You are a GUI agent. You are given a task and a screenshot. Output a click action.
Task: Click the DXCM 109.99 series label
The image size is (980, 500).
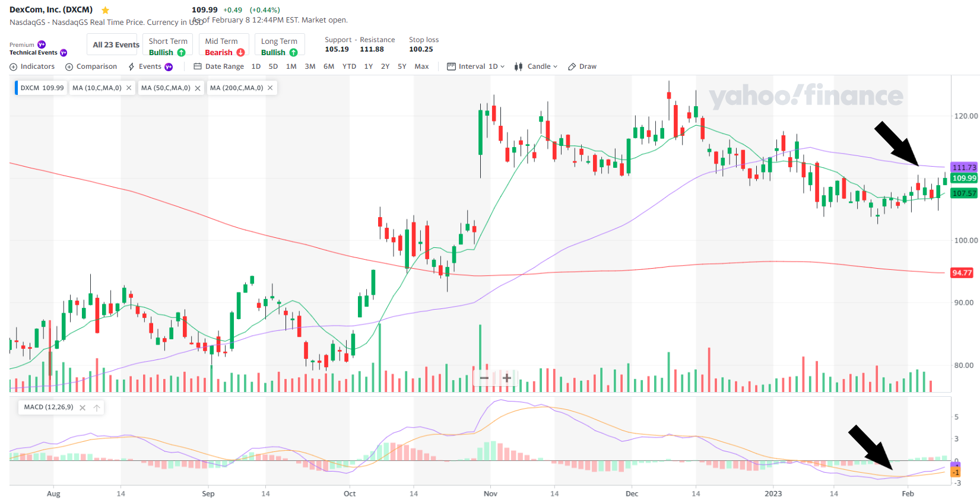[x=42, y=88]
